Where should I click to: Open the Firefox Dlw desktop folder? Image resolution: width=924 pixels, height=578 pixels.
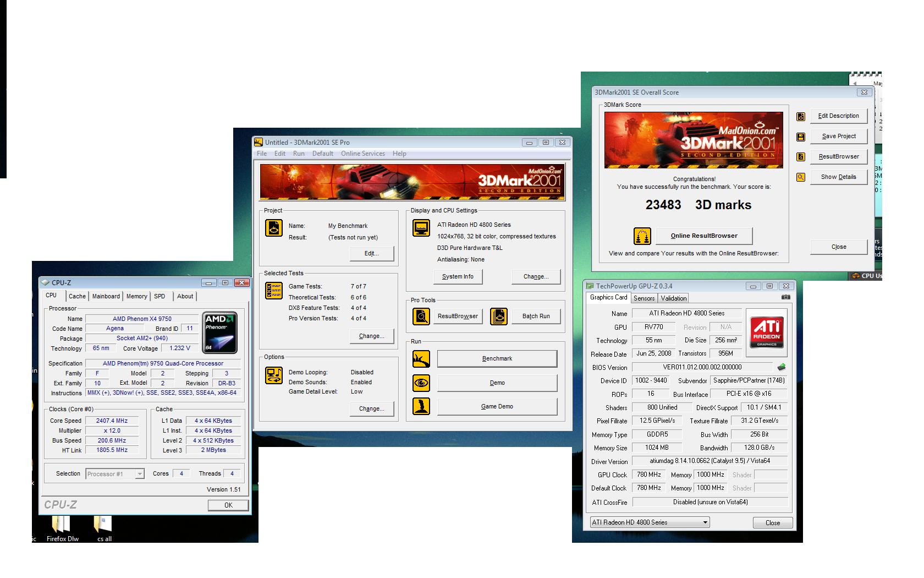tap(62, 528)
